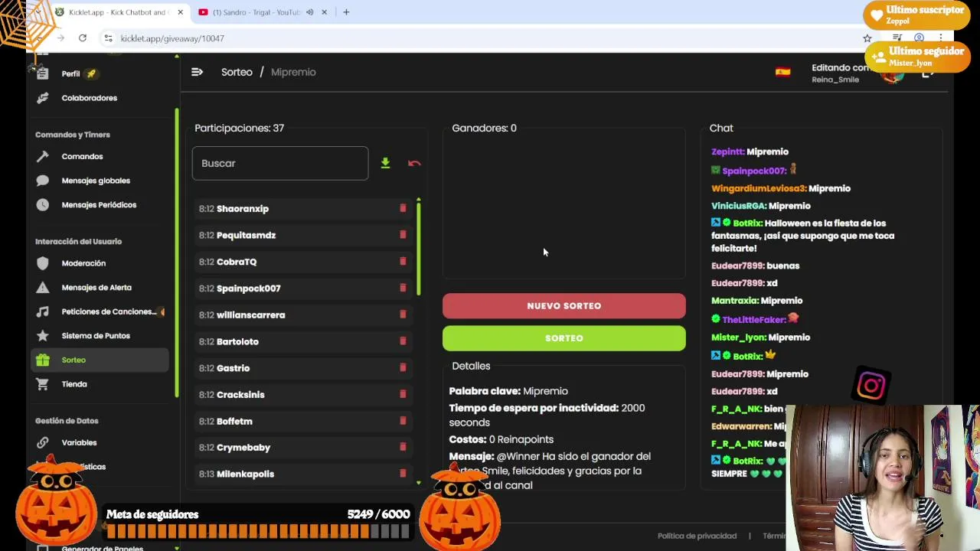Click the sidebar green scrollbar
This screenshot has width=980, height=551.
click(177, 253)
